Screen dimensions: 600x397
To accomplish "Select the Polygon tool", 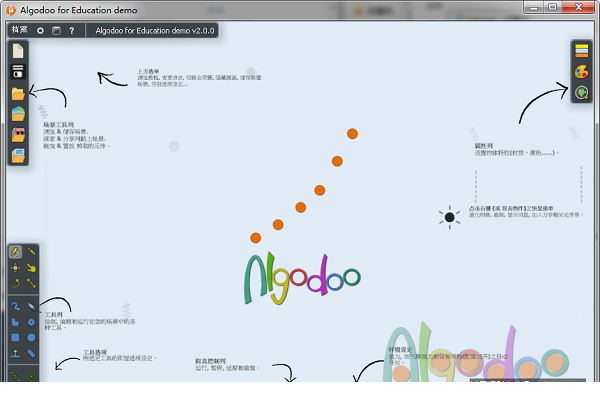I will [x=15, y=322].
